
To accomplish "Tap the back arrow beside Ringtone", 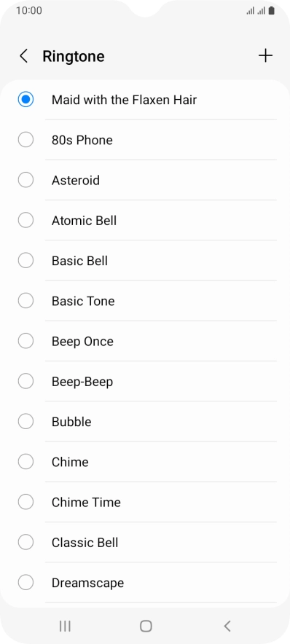I will pos(24,56).
